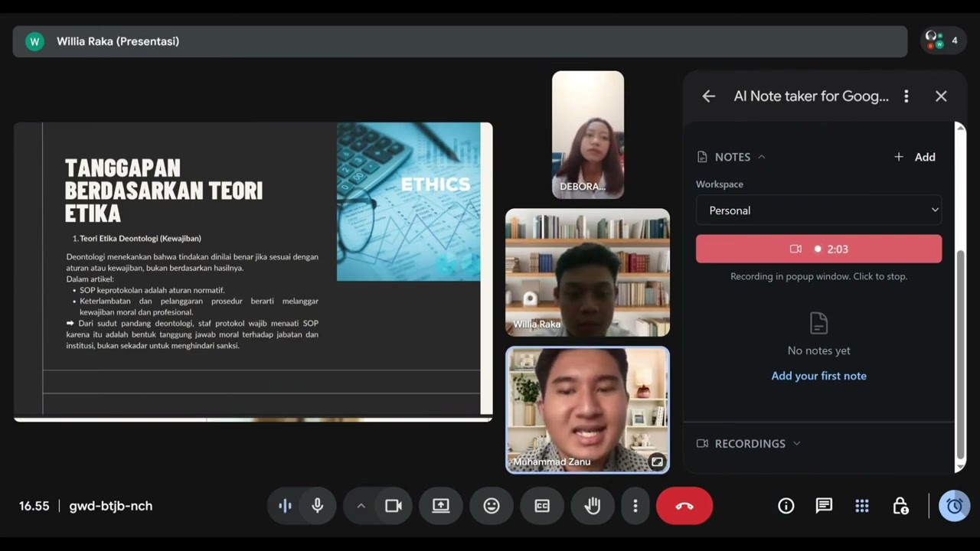
Task: Turn off the camera
Action: point(394,506)
